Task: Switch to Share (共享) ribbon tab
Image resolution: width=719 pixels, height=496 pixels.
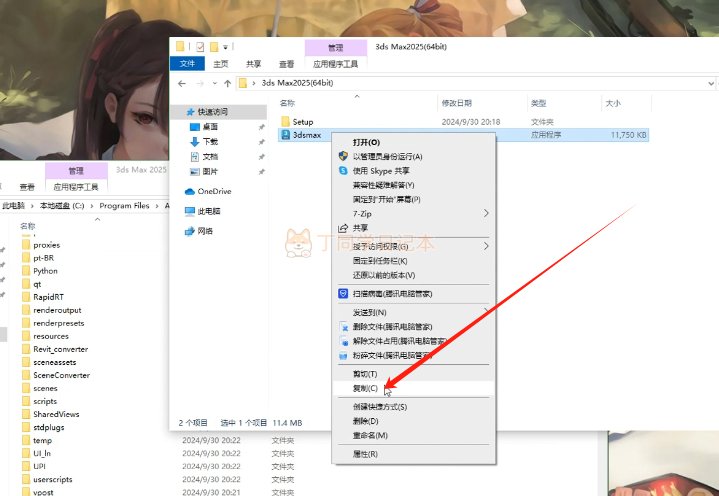Action: point(253,64)
